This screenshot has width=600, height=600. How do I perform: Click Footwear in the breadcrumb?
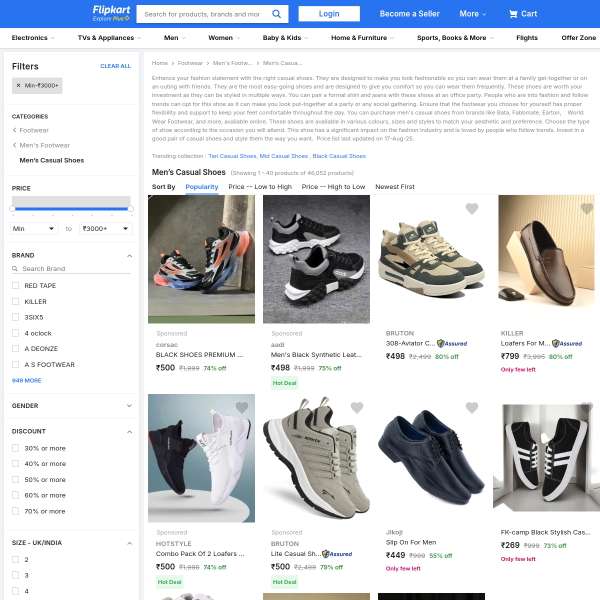pos(190,63)
